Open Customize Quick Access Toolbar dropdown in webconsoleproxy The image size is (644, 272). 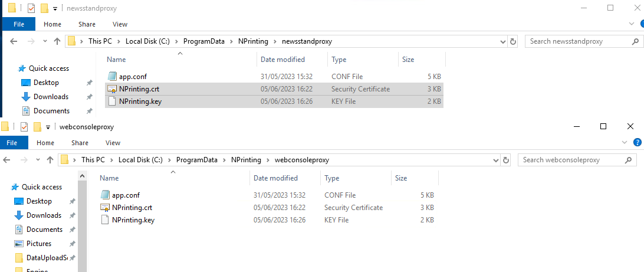pyautogui.click(x=48, y=127)
